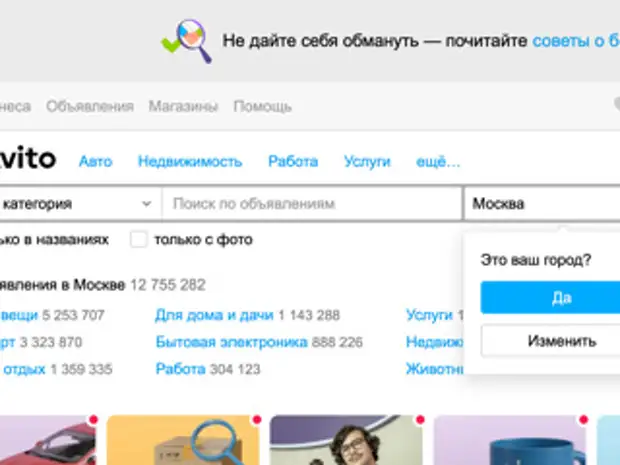Open the blue mug story card

510,441
